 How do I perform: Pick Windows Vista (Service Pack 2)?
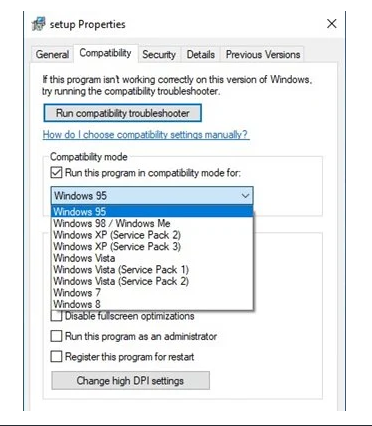pos(152,281)
